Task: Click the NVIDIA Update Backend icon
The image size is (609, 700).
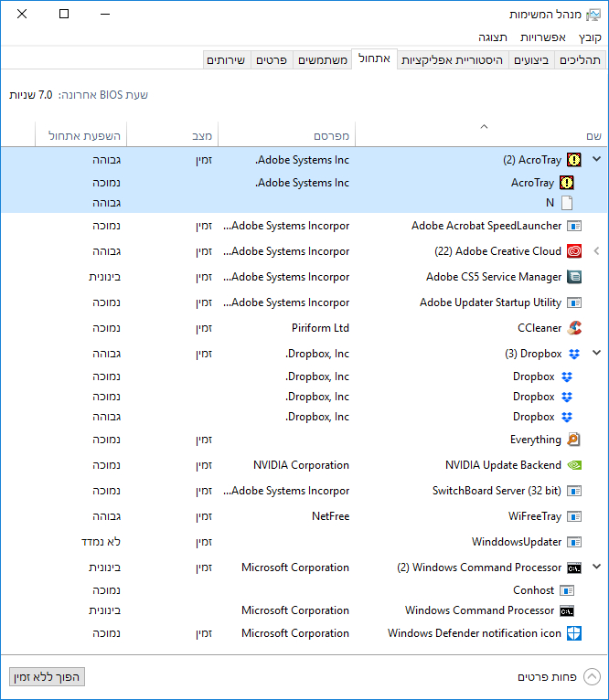Action: (574, 465)
